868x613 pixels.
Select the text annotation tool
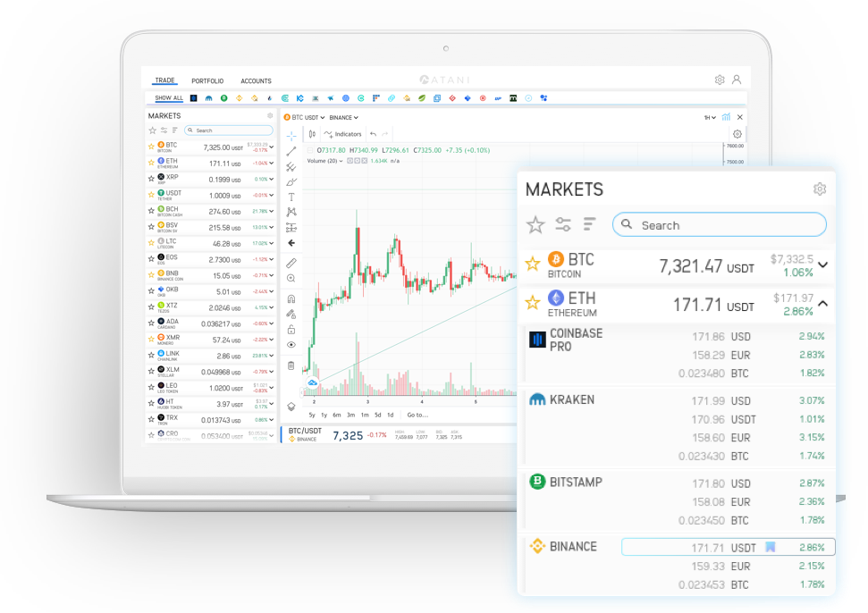tap(291, 197)
